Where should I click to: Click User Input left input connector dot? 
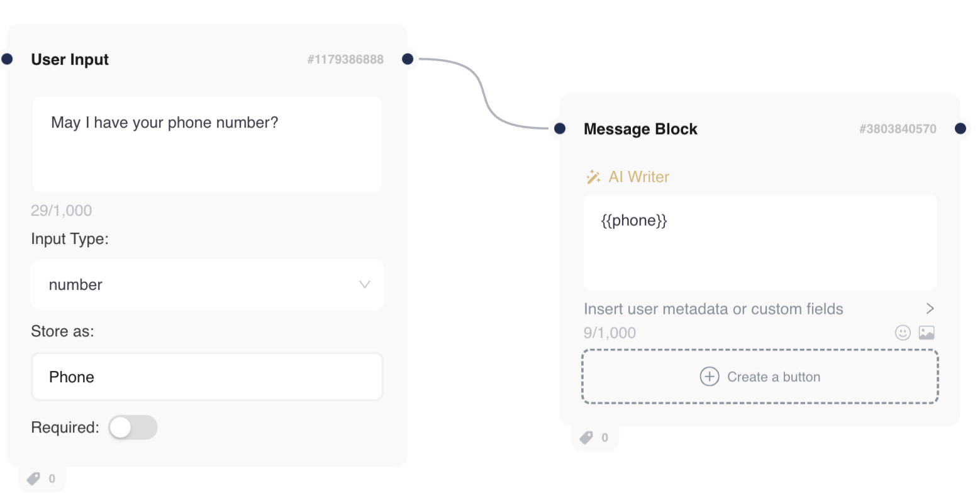[x=7, y=59]
